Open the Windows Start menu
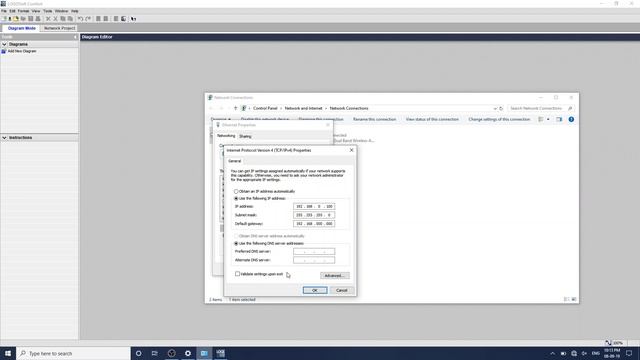This screenshot has width=640, height=360. click(8, 353)
